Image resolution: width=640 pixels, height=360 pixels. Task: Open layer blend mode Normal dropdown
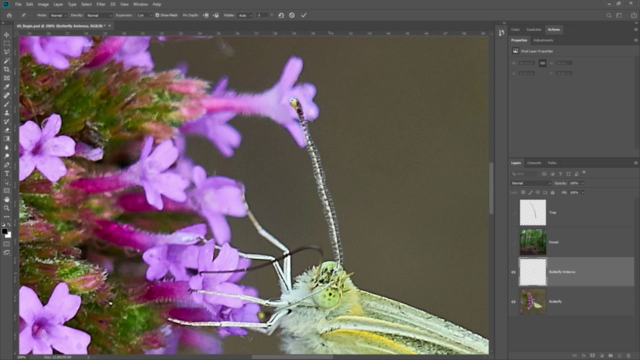[531, 183]
